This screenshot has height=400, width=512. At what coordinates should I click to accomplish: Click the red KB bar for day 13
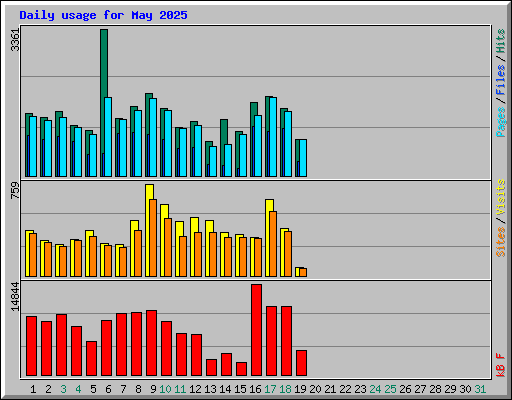[211, 367]
